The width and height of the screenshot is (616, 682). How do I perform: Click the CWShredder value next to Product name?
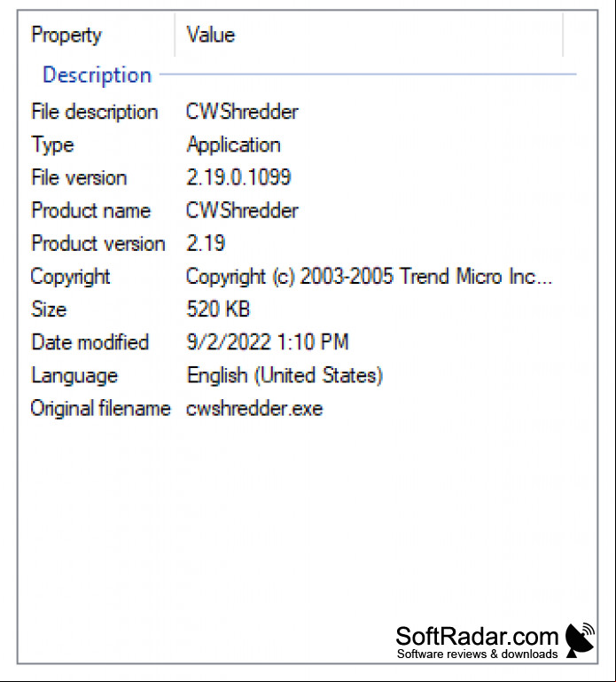click(242, 210)
